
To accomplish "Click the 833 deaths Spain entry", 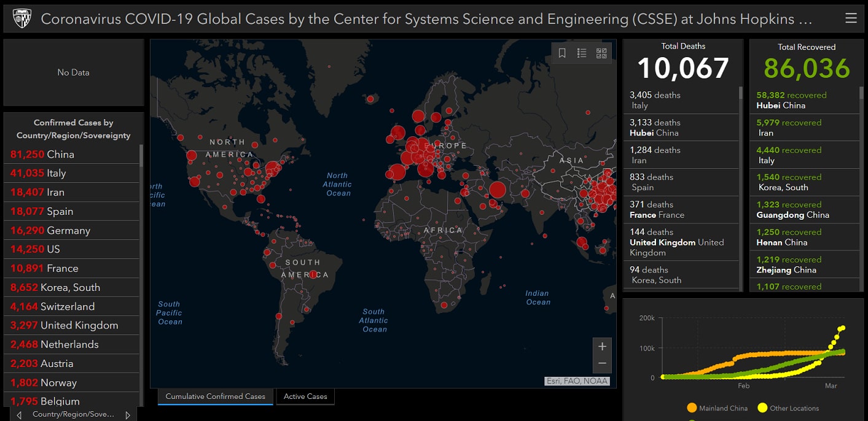I will (x=682, y=182).
